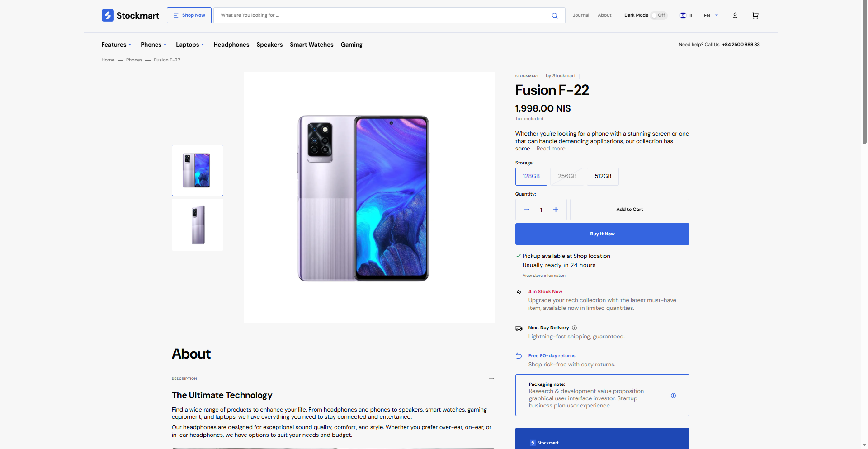
Task: Click the Buy It Now button
Action: [x=602, y=234]
